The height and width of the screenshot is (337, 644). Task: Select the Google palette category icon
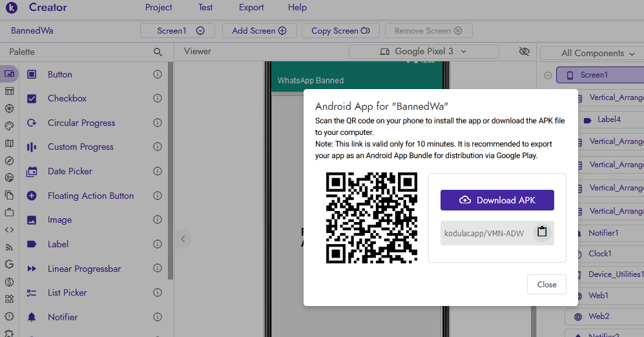coord(9,264)
